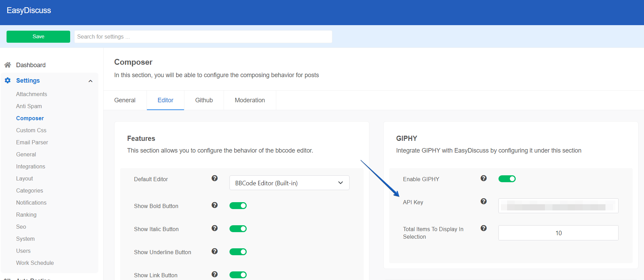
Task: Open help icon for Default Editor
Action: coord(215,178)
